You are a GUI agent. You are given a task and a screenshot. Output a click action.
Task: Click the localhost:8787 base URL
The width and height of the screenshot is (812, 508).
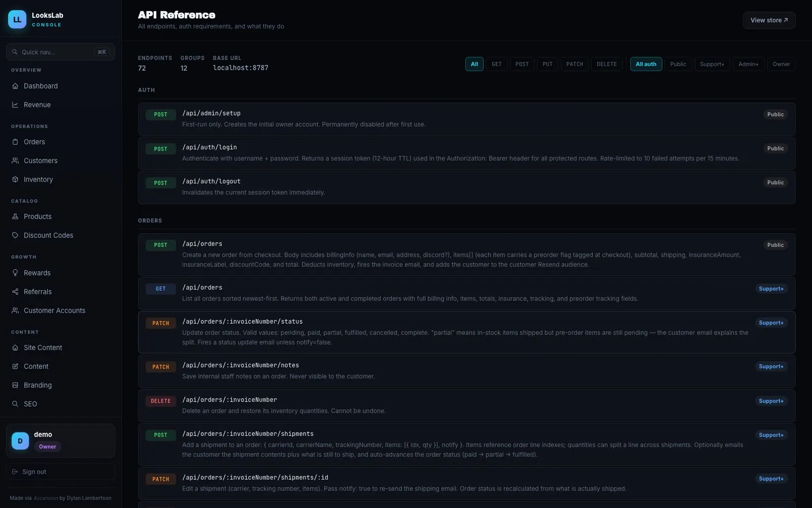point(241,68)
